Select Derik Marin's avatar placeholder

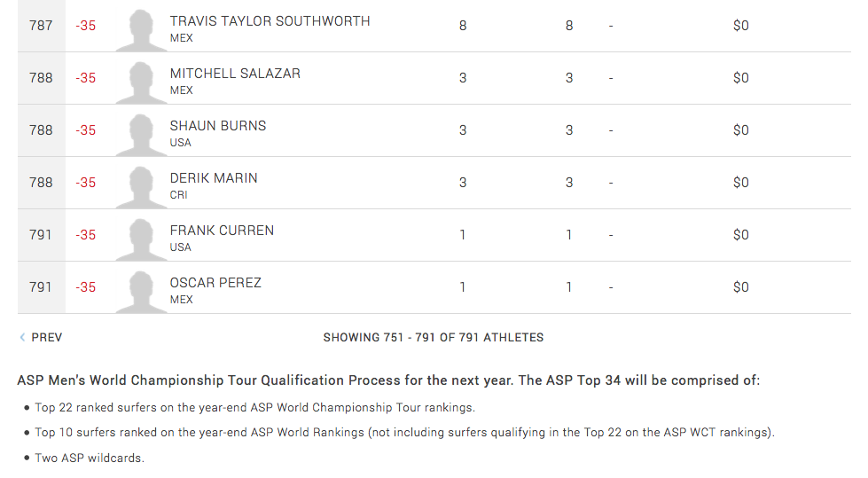[142, 184]
